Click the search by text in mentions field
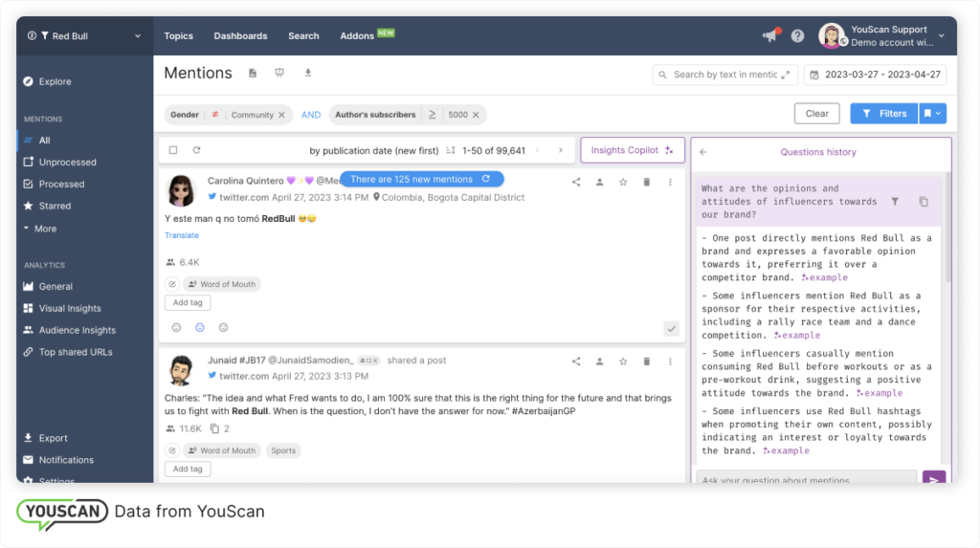980x548 pixels. click(x=725, y=75)
